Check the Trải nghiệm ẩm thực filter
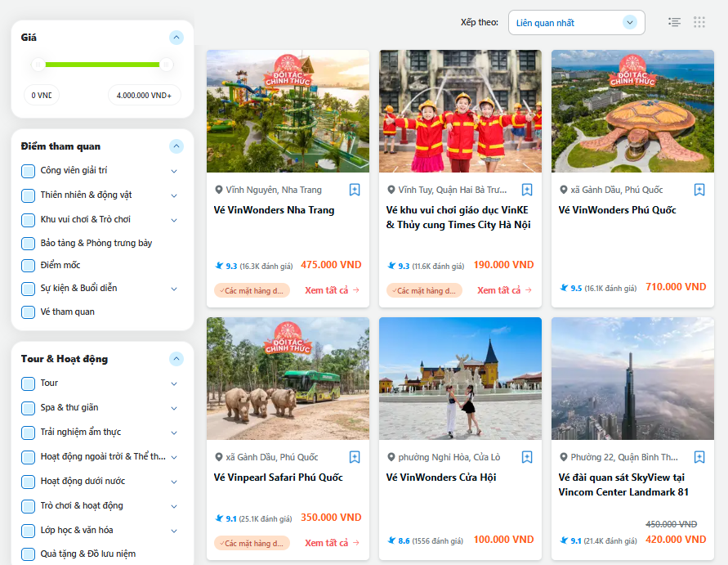This screenshot has width=728, height=565. point(28,433)
